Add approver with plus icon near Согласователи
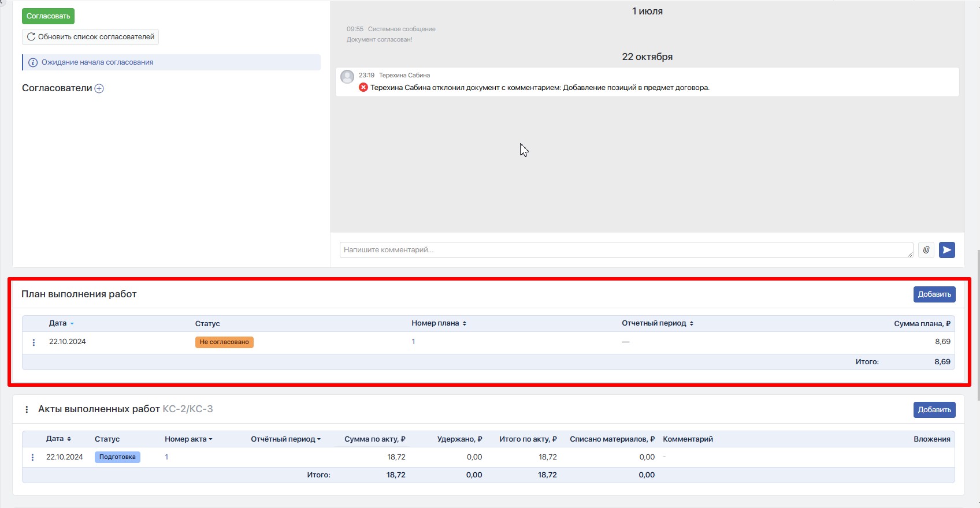Viewport: 980px width, 508px height. click(99, 88)
